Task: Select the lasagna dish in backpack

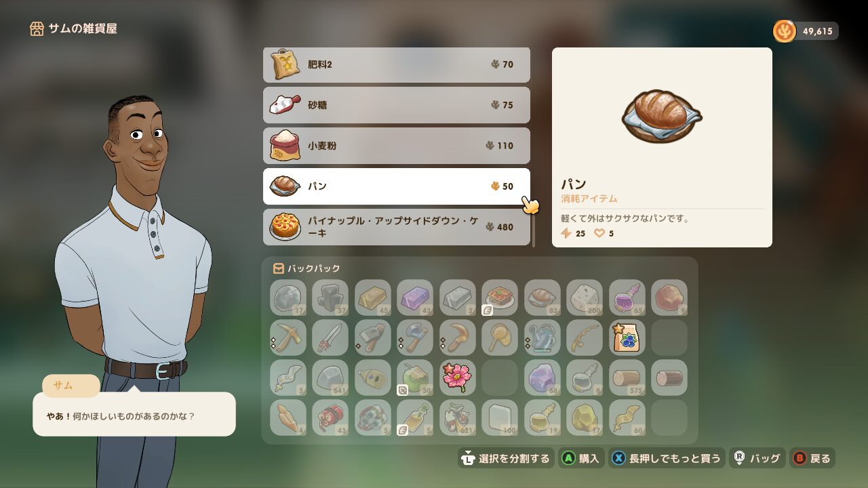Action: pyautogui.click(x=500, y=298)
